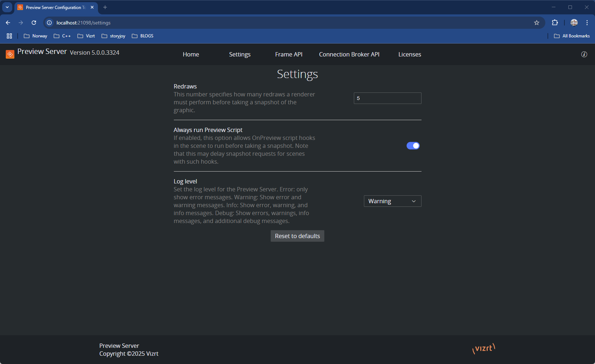Viewport: 595px width, 364px height.
Task: Click the Log level label
Action: (x=185, y=181)
